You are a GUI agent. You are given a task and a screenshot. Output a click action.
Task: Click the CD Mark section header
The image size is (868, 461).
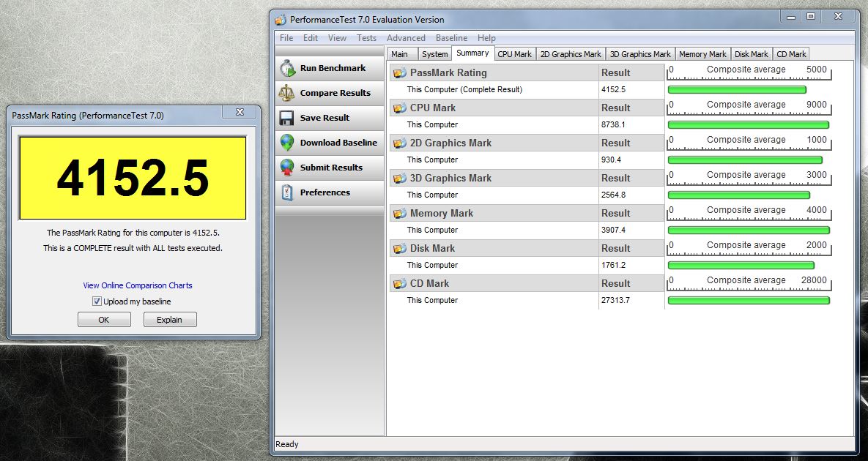pos(527,284)
